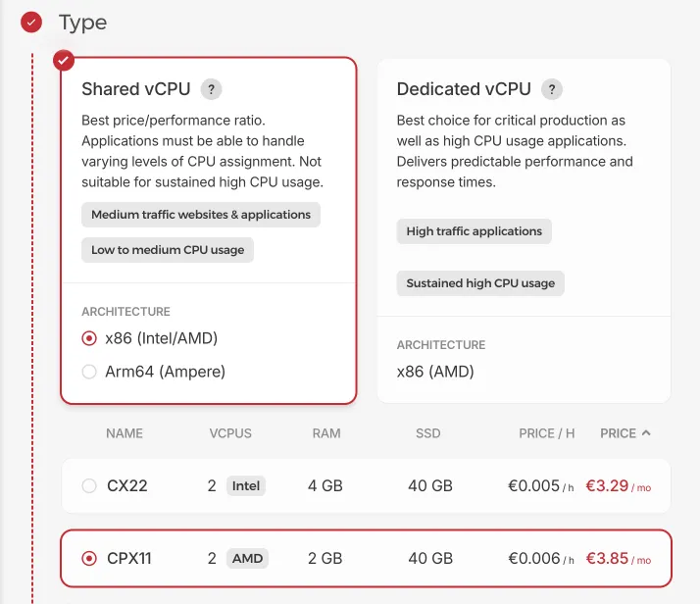
Task: Select the Dedicated vCPU card title
Action: tap(464, 89)
